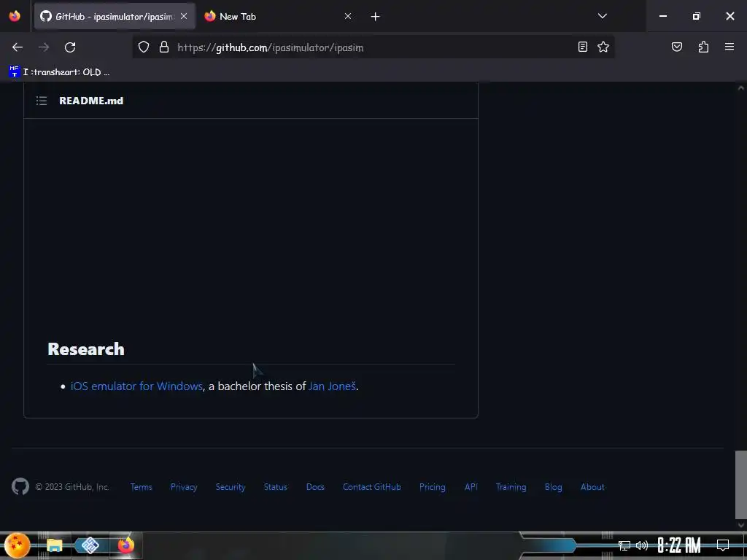Open a new tab with plus button
747x560 pixels.
(376, 17)
